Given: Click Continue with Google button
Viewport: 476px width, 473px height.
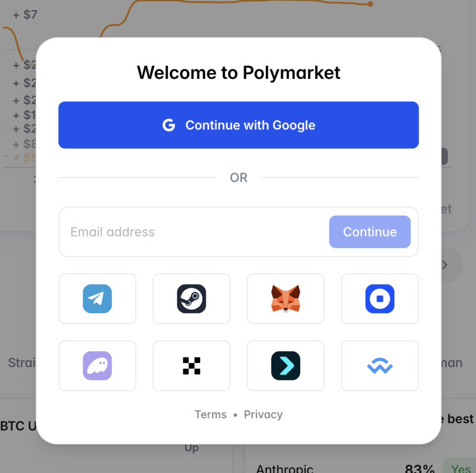Looking at the screenshot, I should (238, 125).
